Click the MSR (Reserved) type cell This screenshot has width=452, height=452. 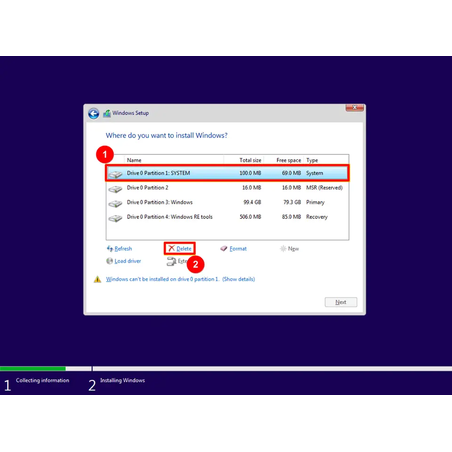tap(324, 188)
